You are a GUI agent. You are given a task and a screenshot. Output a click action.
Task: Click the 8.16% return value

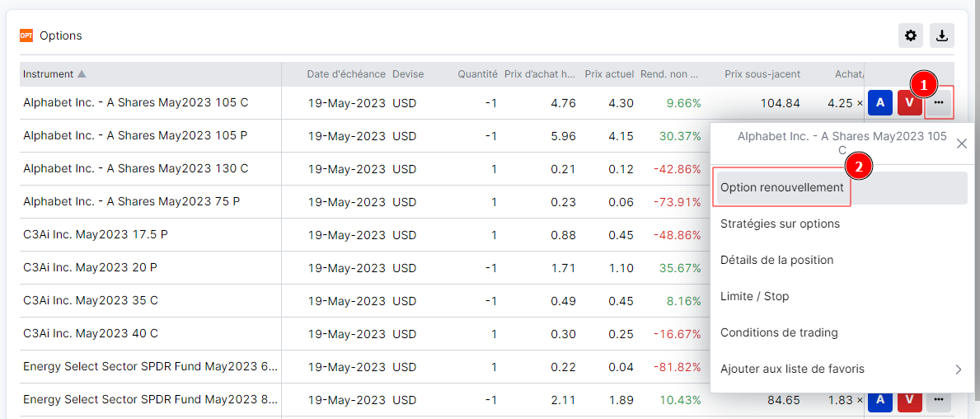pyautogui.click(x=683, y=302)
